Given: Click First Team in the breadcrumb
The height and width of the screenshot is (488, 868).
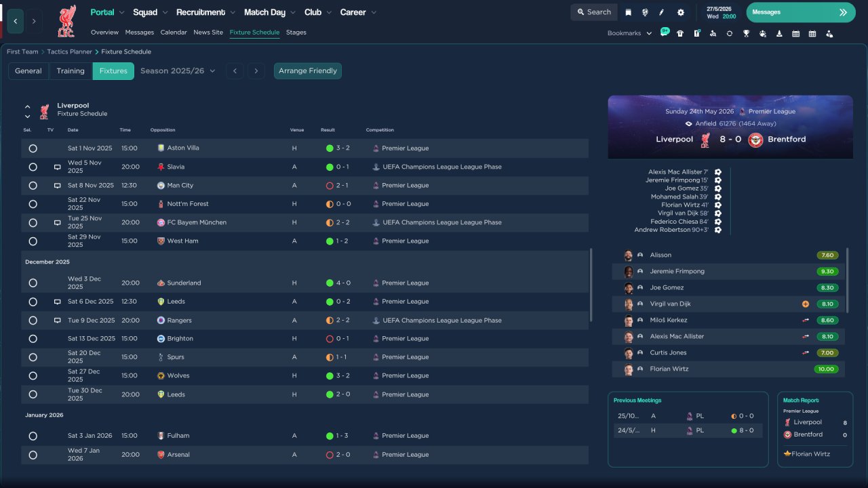Looking at the screenshot, I should [x=22, y=52].
